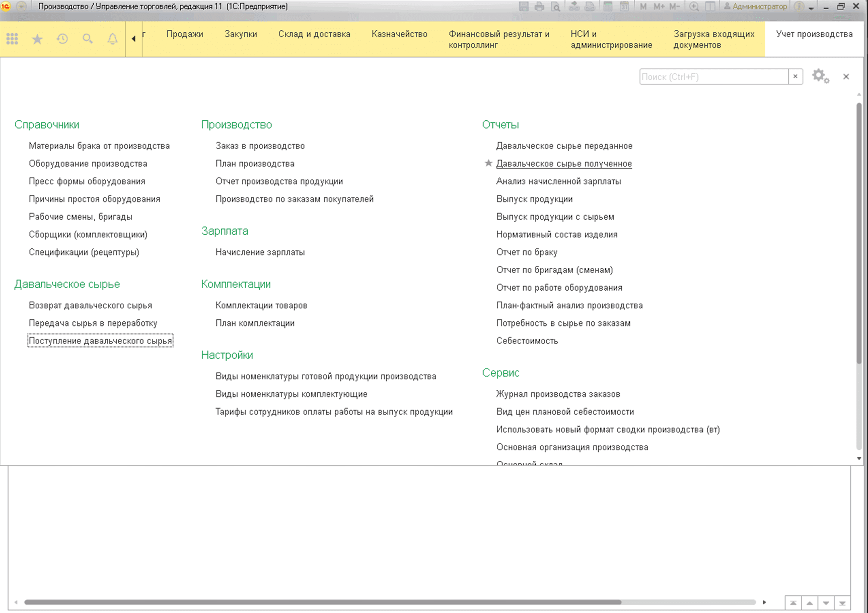This screenshot has height=613, width=868.
Task: Open Журнал производства заказов
Action: click(x=558, y=394)
